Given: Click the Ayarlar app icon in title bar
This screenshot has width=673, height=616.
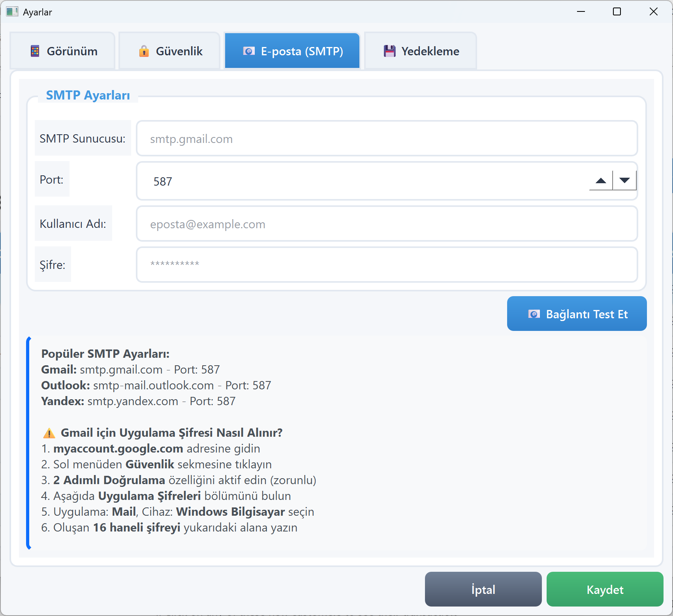Looking at the screenshot, I should point(12,12).
